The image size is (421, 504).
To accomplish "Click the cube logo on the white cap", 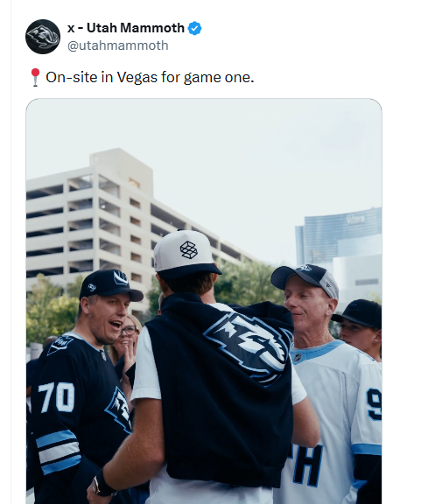I will (188, 249).
